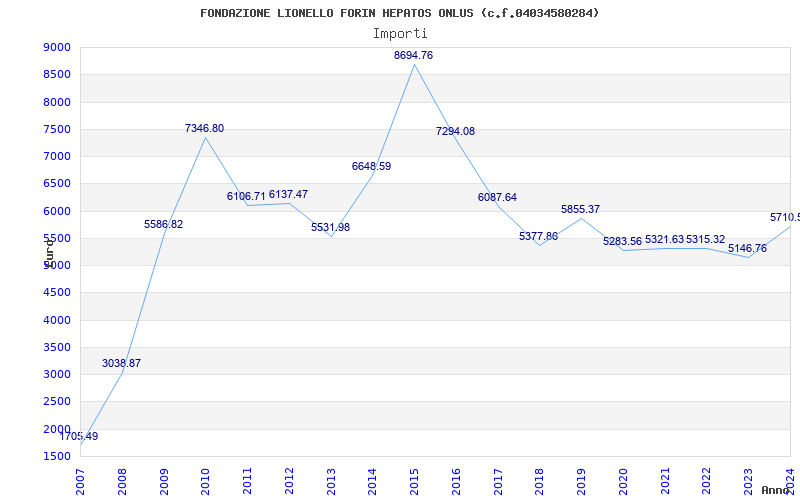
Task: Select the 7500 y-axis tick label
Action: [57, 129]
